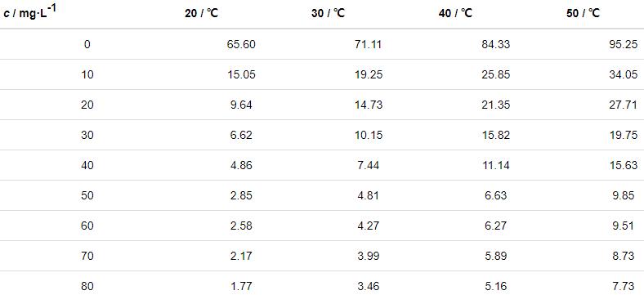Select the cell showing 84.33

coord(496,44)
